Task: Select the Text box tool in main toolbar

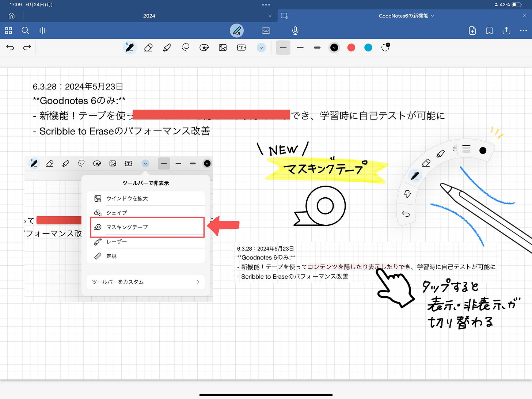Action: pyautogui.click(x=241, y=47)
